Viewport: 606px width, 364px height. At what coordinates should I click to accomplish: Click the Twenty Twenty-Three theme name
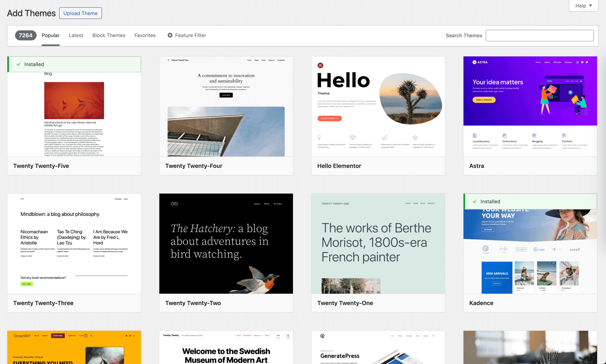[43, 303]
